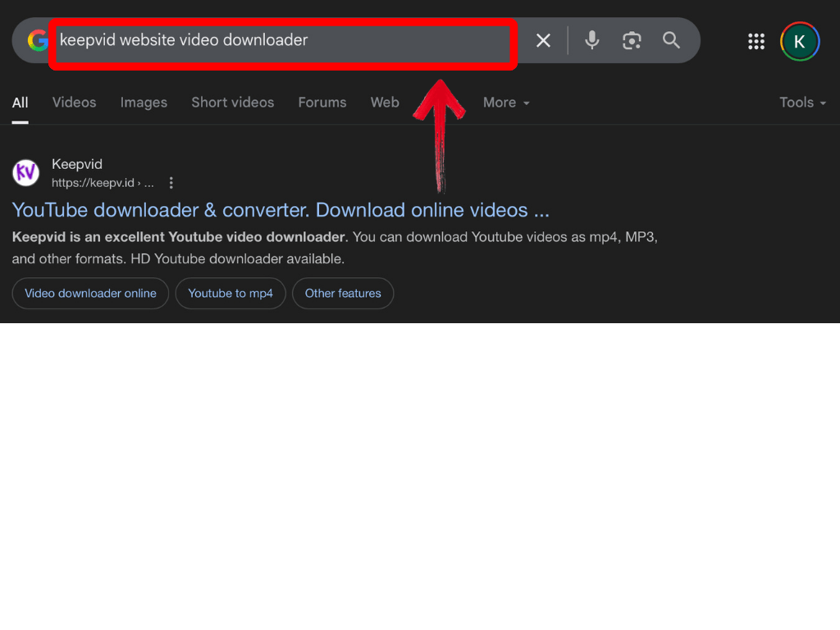
Task: Select the Forums filter
Action: coord(322,102)
